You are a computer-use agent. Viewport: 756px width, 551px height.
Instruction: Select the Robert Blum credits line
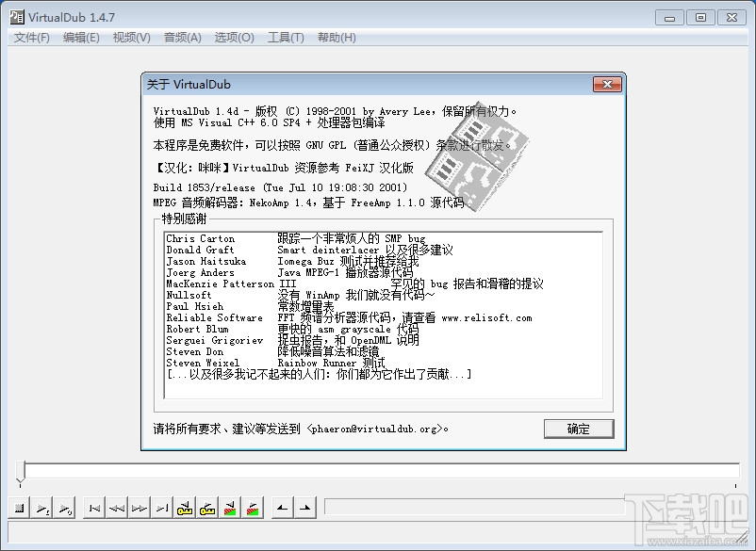pyautogui.click(x=292, y=329)
